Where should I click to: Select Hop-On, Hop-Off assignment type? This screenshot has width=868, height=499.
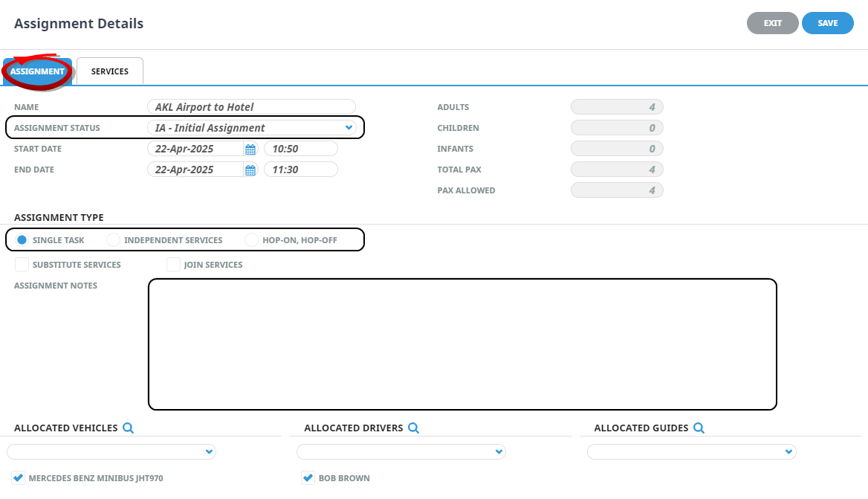[x=251, y=240]
